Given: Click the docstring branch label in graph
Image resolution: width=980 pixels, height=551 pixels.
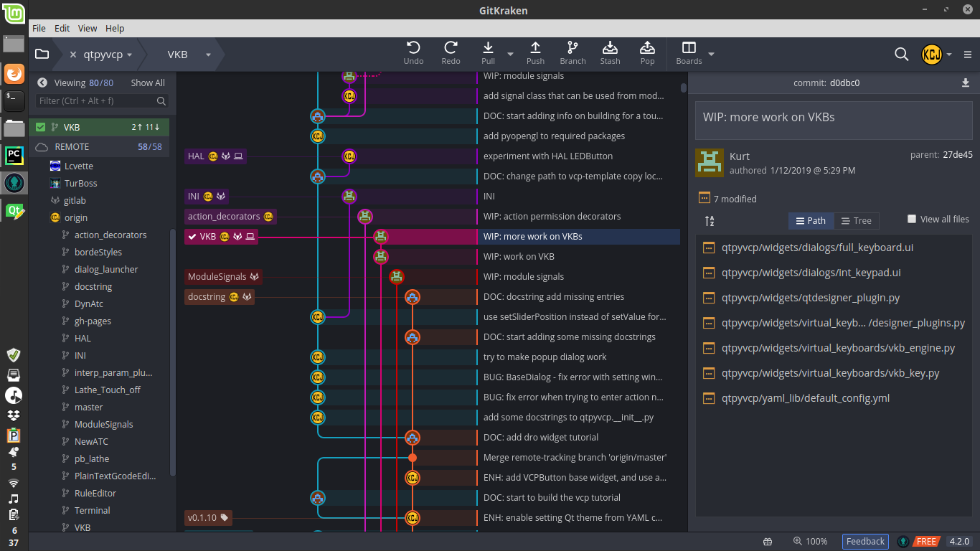Looking at the screenshot, I should click(x=219, y=296).
